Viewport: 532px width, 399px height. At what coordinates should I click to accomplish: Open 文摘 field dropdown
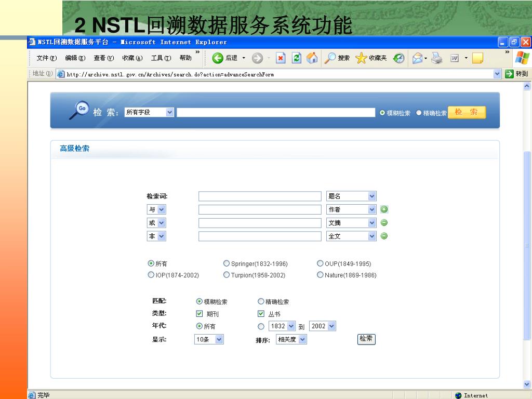351,222
